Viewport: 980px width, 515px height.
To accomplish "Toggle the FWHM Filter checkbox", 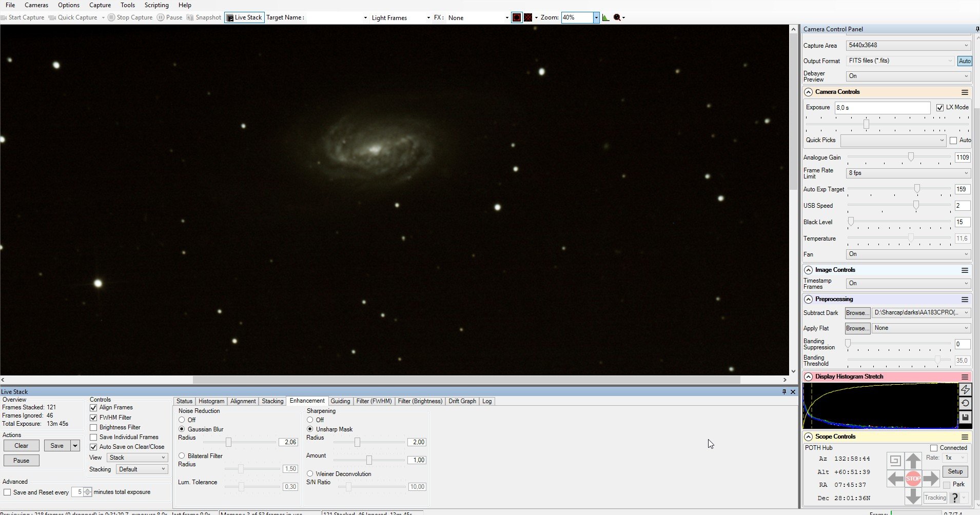I will point(93,418).
